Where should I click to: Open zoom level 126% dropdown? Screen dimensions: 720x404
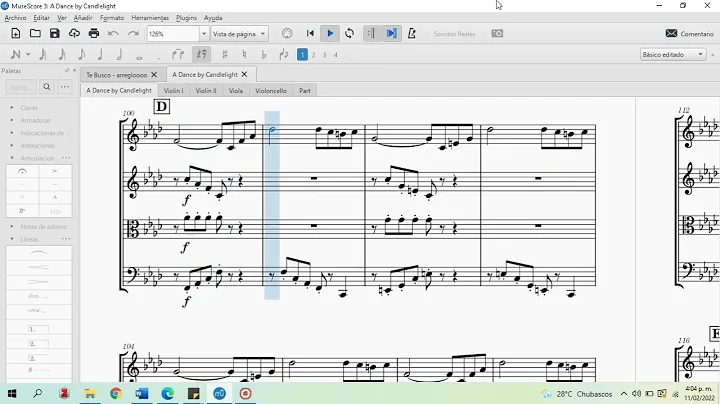click(204, 34)
